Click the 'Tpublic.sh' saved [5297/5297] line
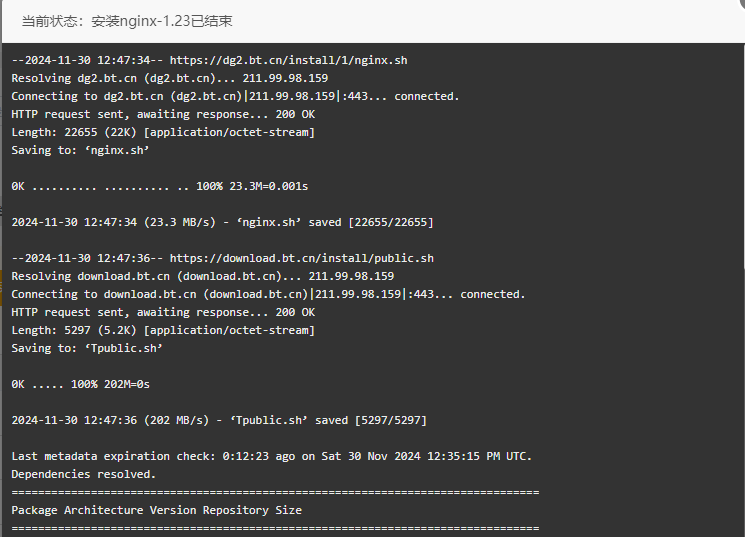745x537 pixels. [x=219, y=421]
